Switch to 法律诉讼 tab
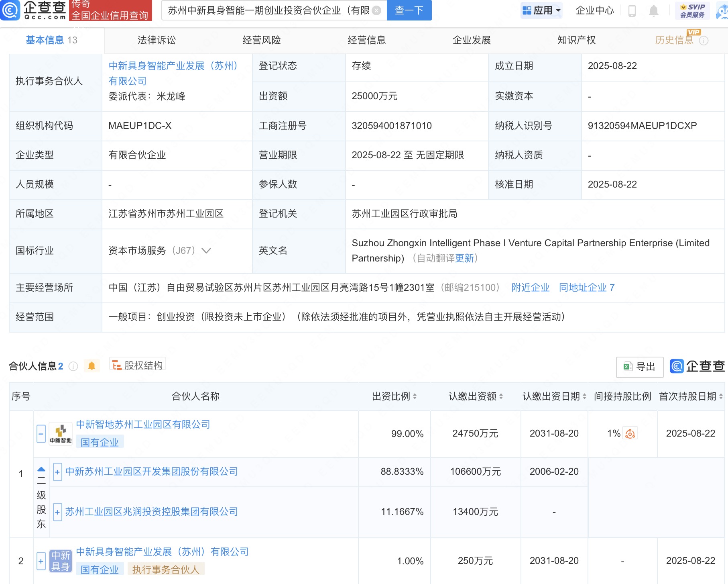The image size is (728, 584). pos(157,40)
